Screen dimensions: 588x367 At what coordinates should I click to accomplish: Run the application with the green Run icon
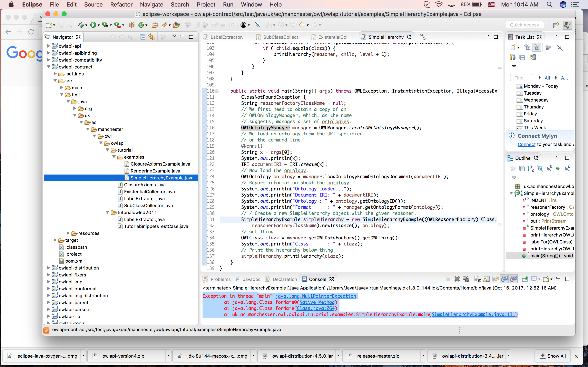pos(93,25)
